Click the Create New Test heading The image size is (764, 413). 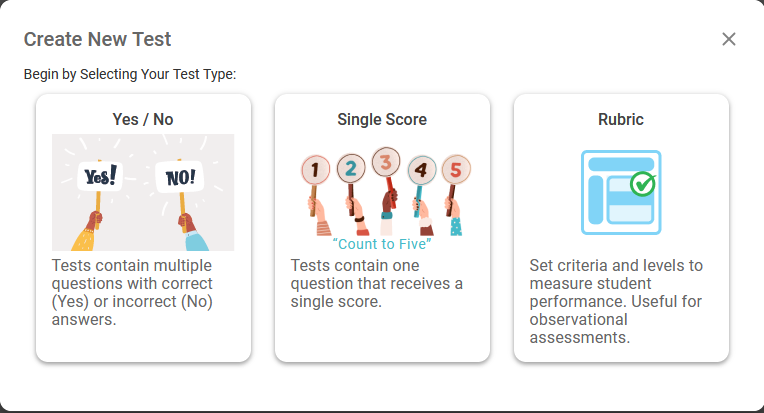point(97,39)
